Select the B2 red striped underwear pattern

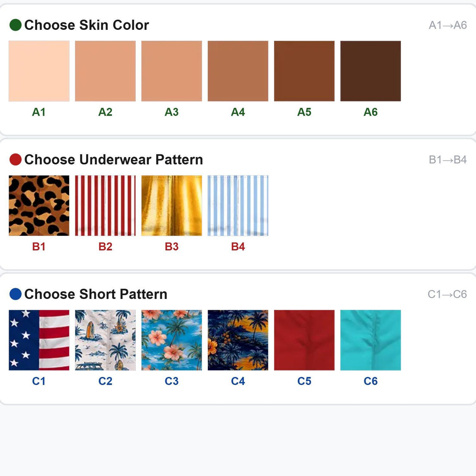105,206
